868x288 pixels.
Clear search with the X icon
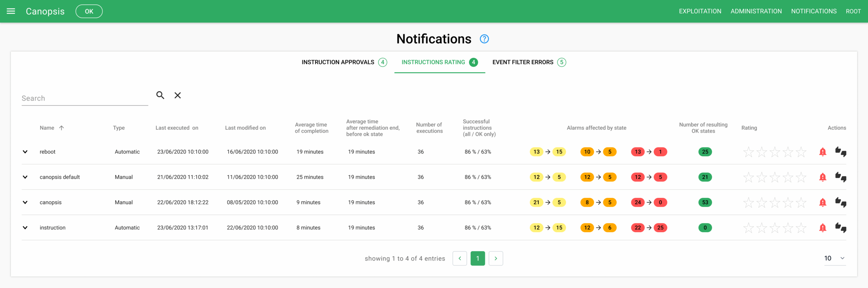[x=178, y=95]
